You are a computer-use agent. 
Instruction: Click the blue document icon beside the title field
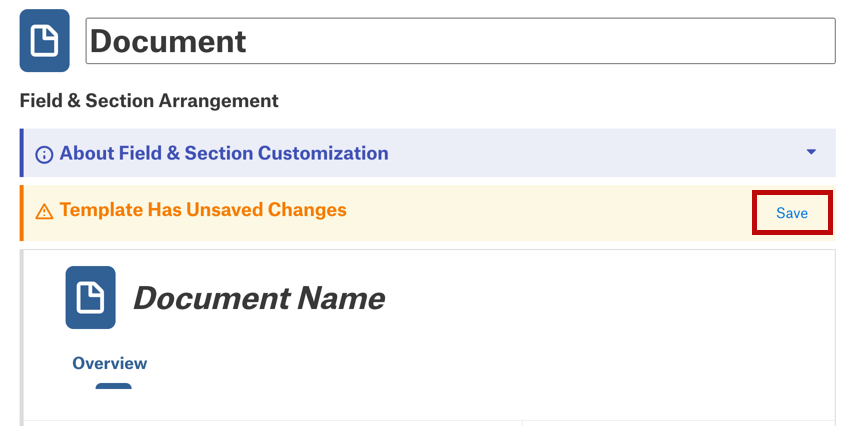click(44, 40)
